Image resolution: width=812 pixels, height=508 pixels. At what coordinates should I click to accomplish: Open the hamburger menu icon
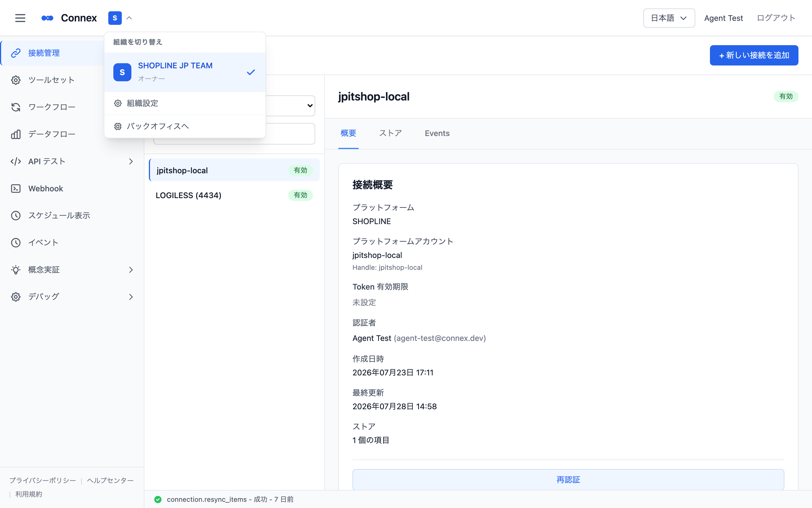pyautogui.click(x=20, y=18)
